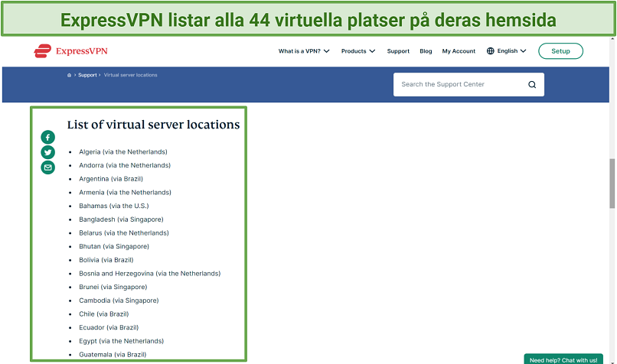Select Chile (via Brazil) entry
Image resolution: width=617 pixels, height=364 pixels.
pos(104,314)
